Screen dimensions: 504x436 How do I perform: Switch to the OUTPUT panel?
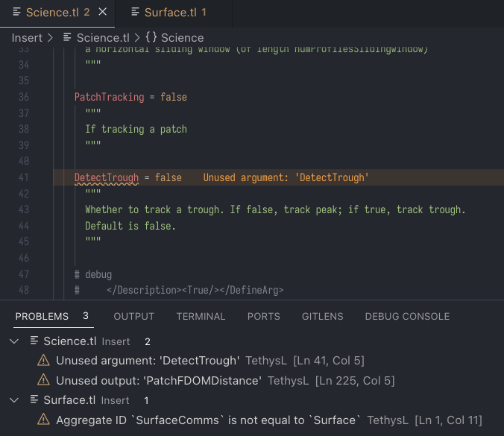coord(134,316)
